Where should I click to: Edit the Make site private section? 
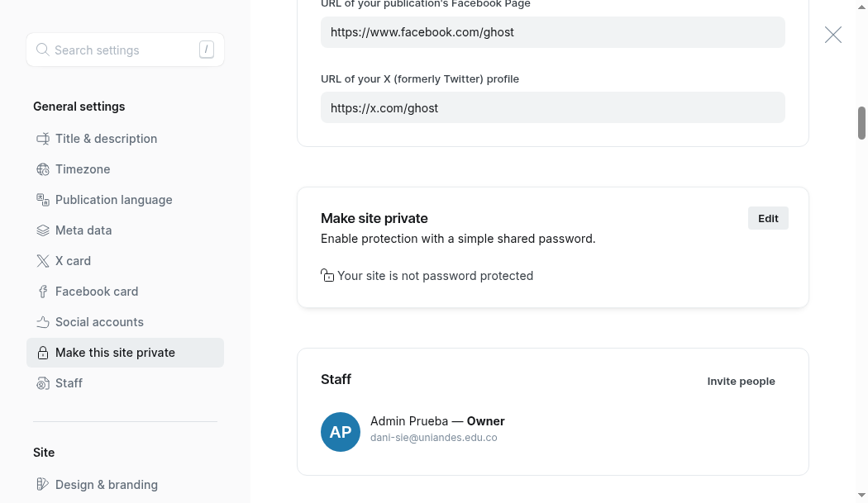click(x=768, y=219)
